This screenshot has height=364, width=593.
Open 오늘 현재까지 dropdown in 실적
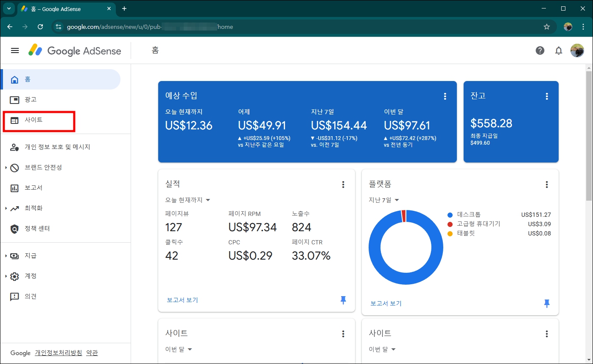tap(188, 200)
